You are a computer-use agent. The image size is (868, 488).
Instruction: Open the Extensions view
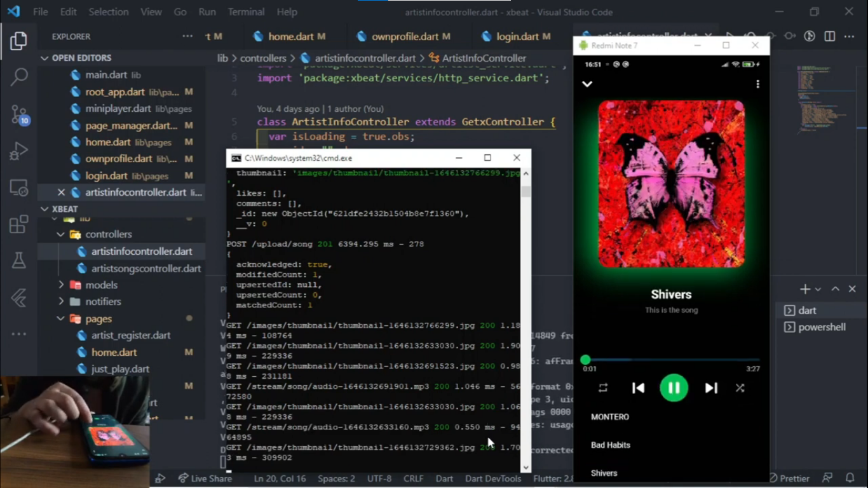click(x=18, y=224)
